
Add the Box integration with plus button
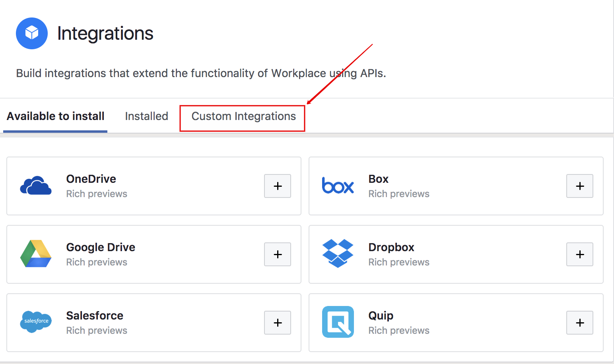(x=580, y=186)
